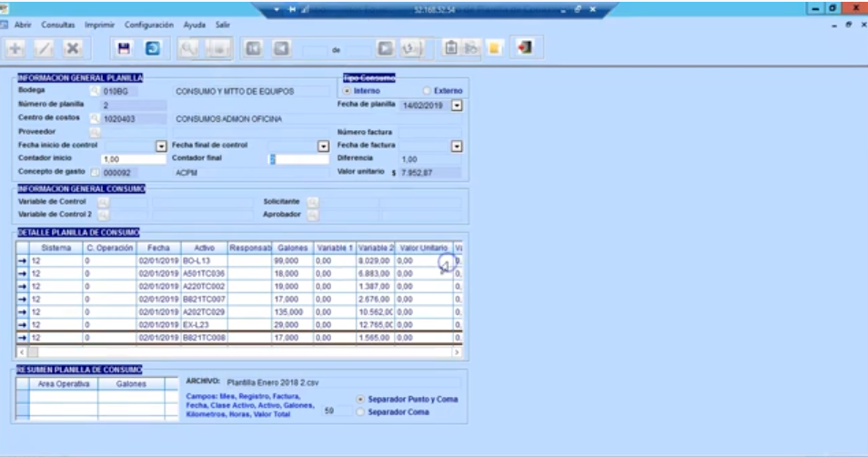
Task: Click the last record navigation icon
Action: click(412, 49)
